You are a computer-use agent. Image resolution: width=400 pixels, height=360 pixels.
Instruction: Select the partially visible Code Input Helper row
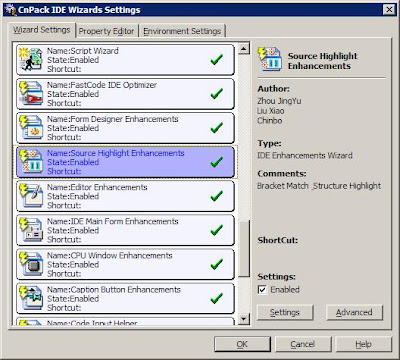125,321
